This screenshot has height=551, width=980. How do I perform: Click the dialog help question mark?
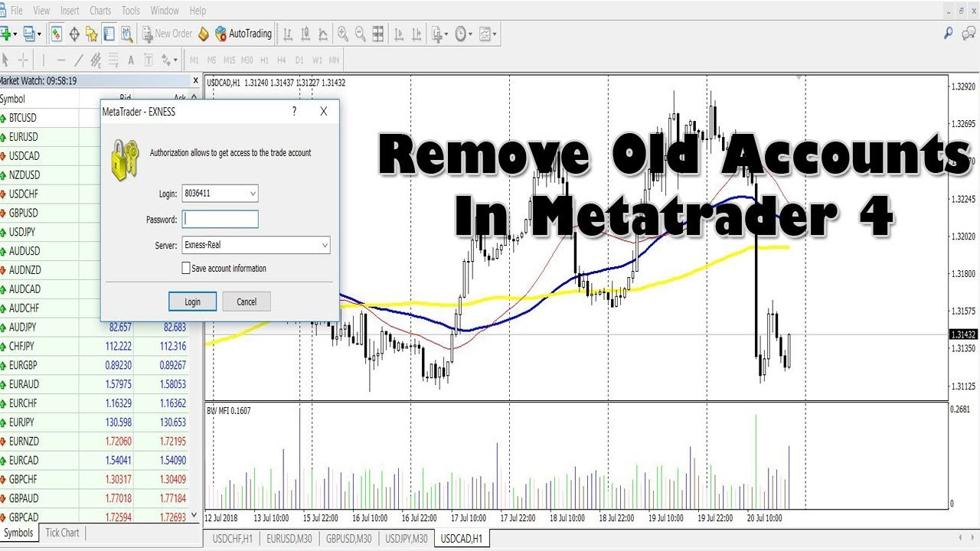pos(294,112)
